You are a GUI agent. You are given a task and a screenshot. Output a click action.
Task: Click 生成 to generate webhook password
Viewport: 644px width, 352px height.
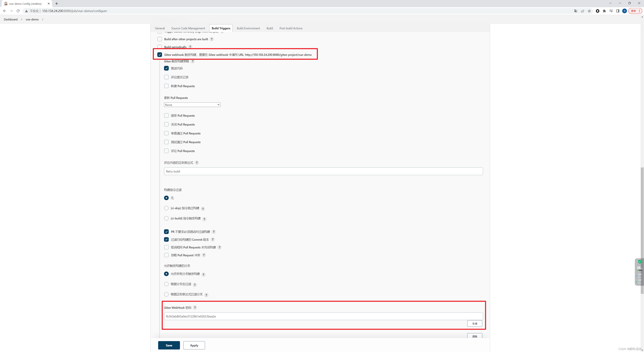pos(474,324)
